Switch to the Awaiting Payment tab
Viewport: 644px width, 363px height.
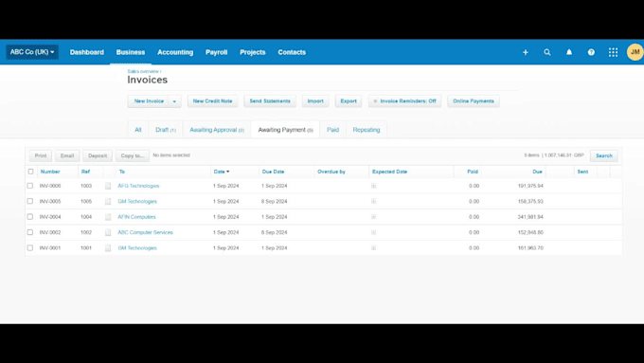coord(285,130)
